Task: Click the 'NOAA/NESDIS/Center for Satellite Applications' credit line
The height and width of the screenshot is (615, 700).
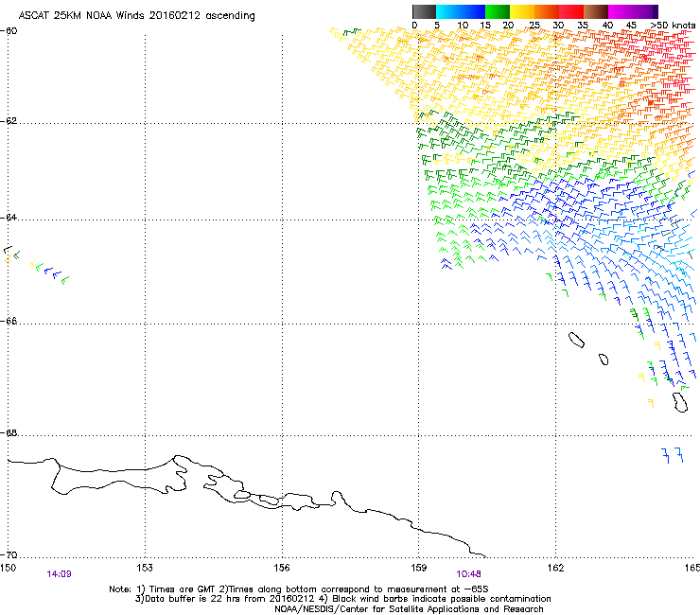Action: click(x=409, y=609)
